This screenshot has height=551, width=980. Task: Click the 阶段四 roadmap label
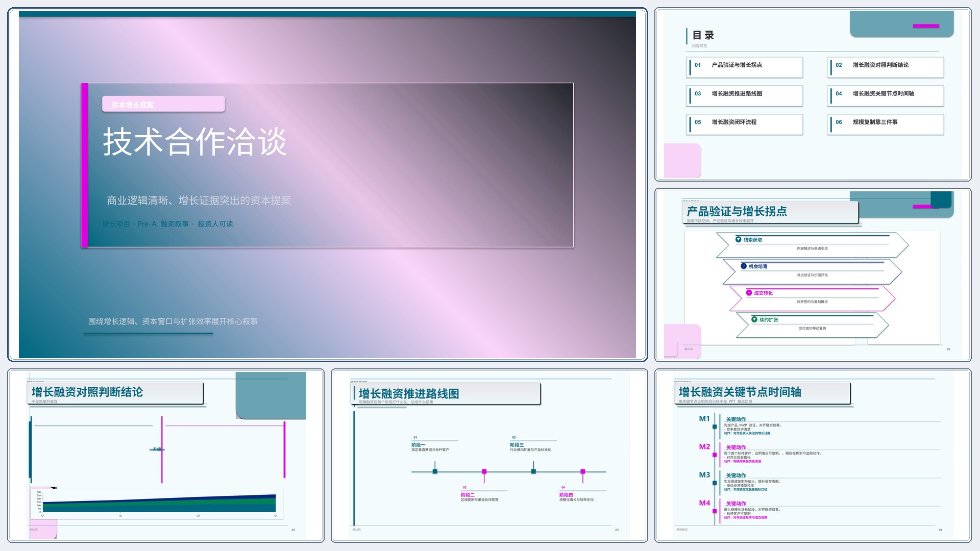click(566, 495)
